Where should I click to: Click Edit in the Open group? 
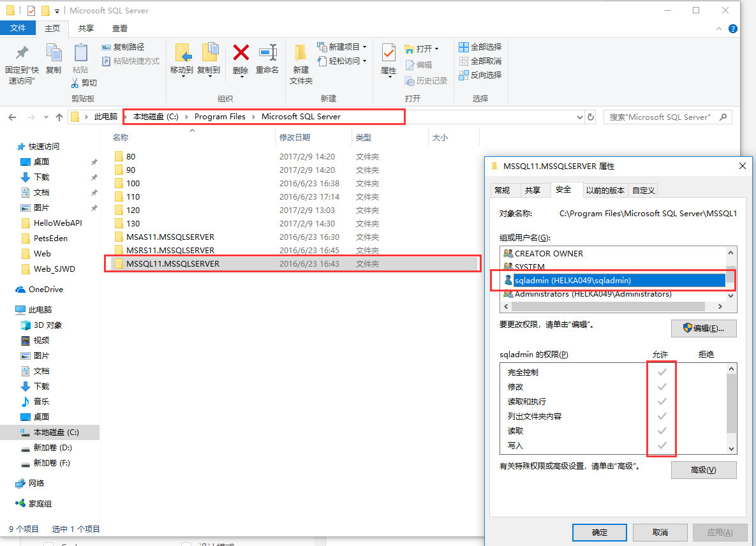pyautogui.click(x=419, y=64)
